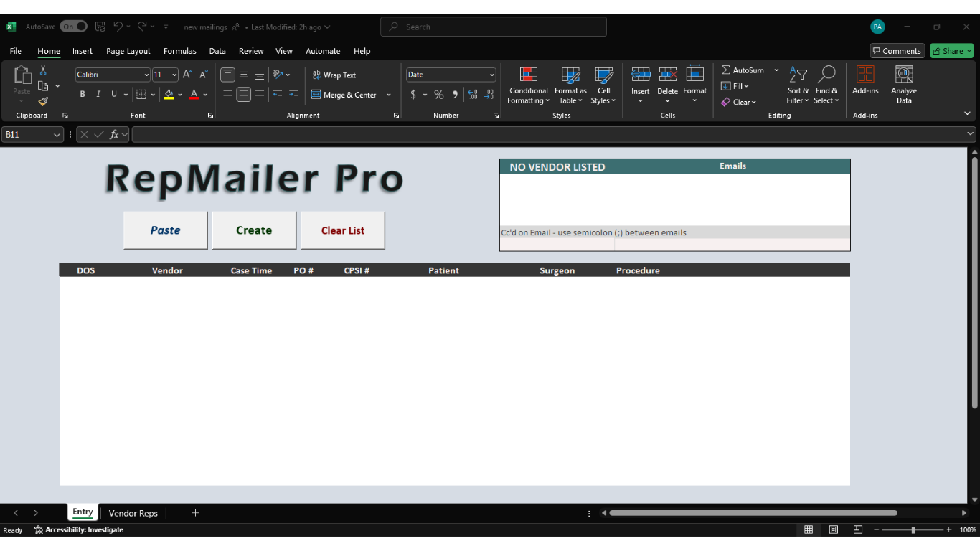Select the Find & Select magnifier icon
Image resolution: width=980 pixels, height=551 pixels.
click(826, 75)
